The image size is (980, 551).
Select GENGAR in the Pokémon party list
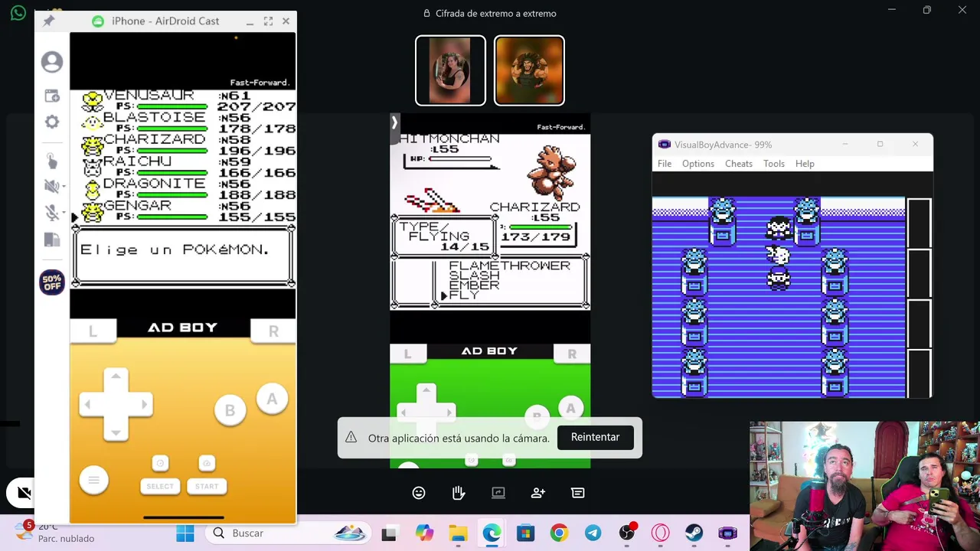pyautogui.click(x=137, y=206)
